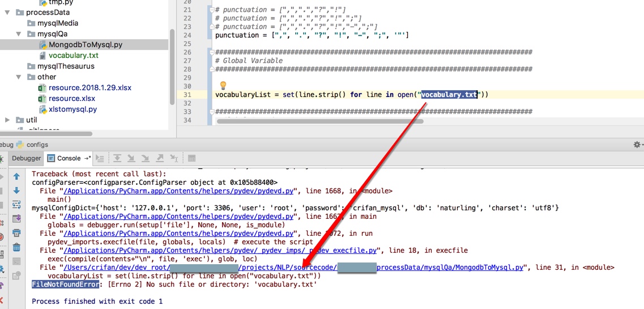
Task: Click the mysqlConfigDict output line in console
Action: [x=295, y=208]
